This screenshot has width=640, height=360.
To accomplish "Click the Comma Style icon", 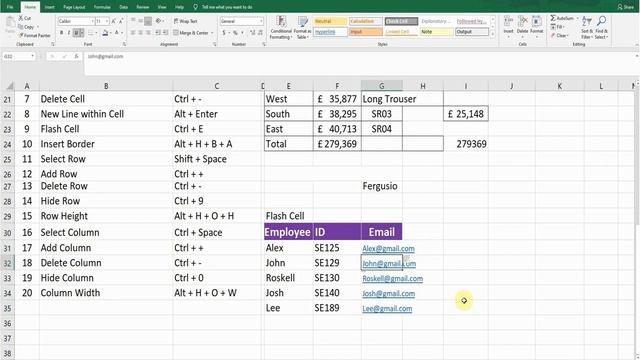I will click(242, 33).
